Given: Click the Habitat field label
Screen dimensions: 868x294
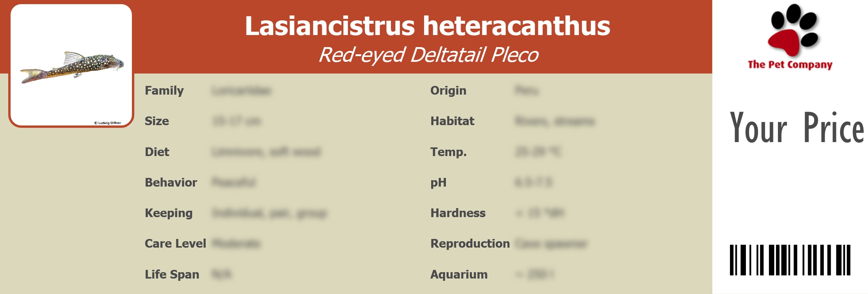Looking at the screenshot, I should point(452,121).
